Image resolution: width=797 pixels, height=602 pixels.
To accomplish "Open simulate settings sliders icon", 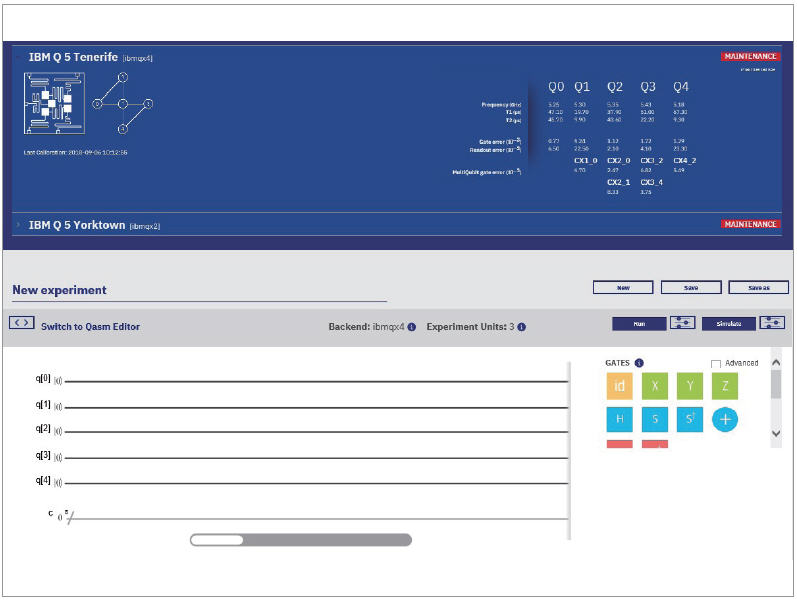I will [772, 323].
